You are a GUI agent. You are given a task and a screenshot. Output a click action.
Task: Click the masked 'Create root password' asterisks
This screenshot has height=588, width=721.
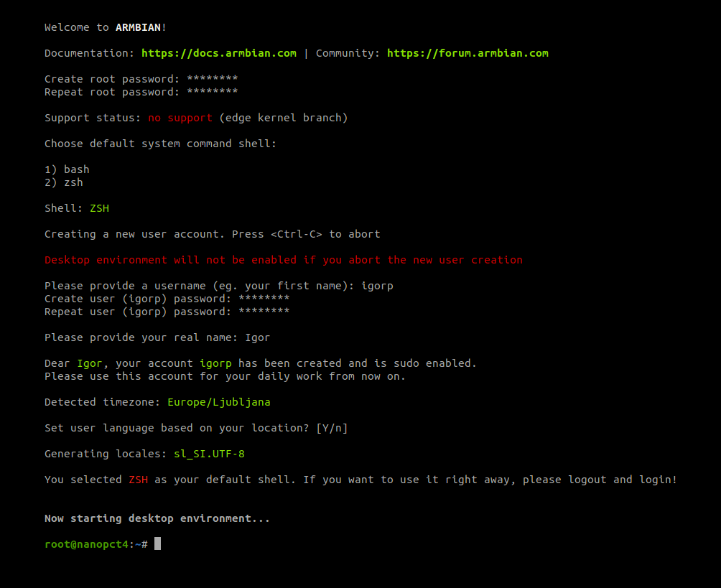tap(213, 78)
